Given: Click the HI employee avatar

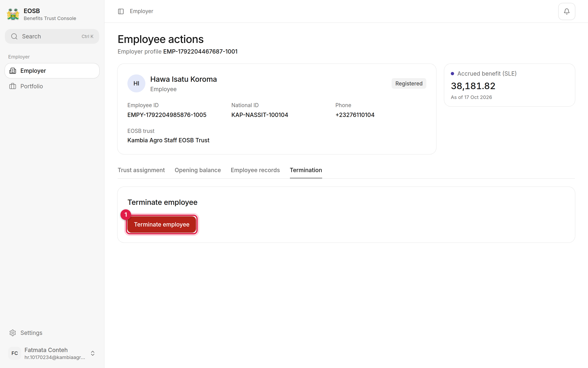Looking at the screenshot, I should click(x=136, y=83).
